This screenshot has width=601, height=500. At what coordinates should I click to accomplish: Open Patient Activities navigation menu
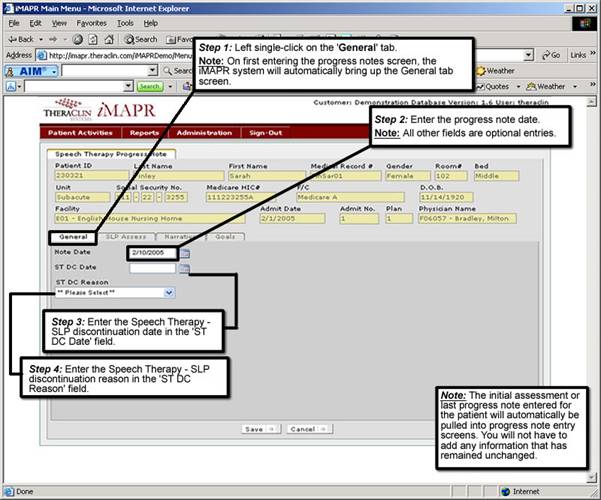tap(80, 133)
